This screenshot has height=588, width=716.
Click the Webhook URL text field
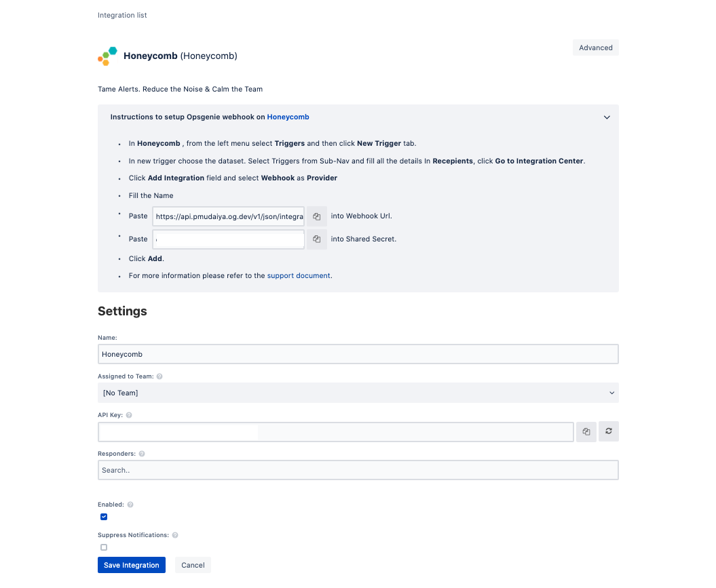point(228,216)
